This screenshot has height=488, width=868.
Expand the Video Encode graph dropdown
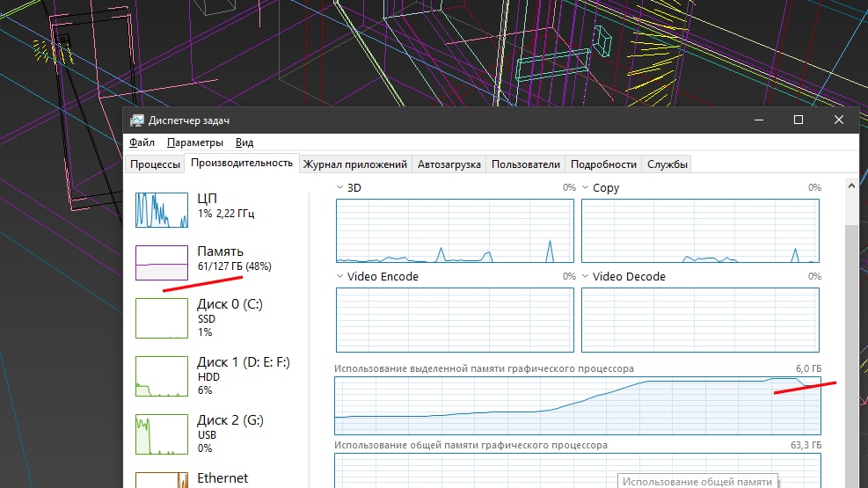pos(339,276)
